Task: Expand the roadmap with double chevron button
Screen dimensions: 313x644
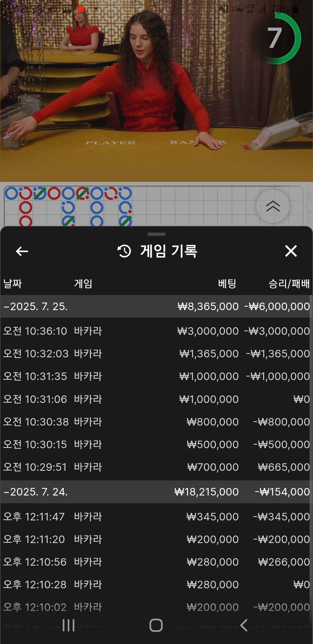Action: coord(273,206)
